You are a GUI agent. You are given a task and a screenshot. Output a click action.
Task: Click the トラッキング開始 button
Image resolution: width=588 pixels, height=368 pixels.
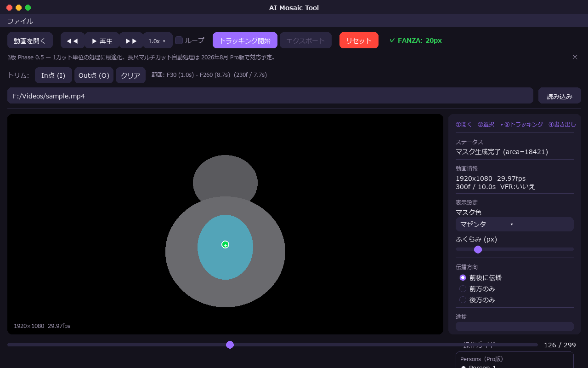tap(245, 40)
